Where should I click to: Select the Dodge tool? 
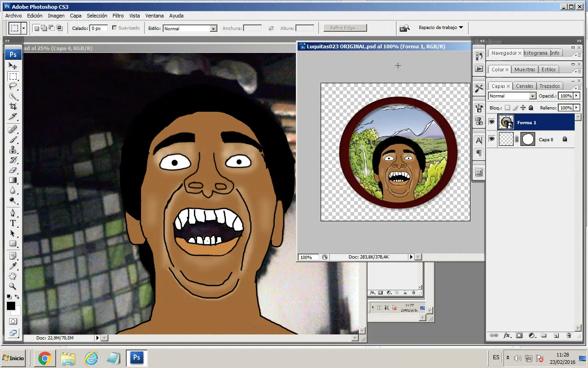[13, 200]
